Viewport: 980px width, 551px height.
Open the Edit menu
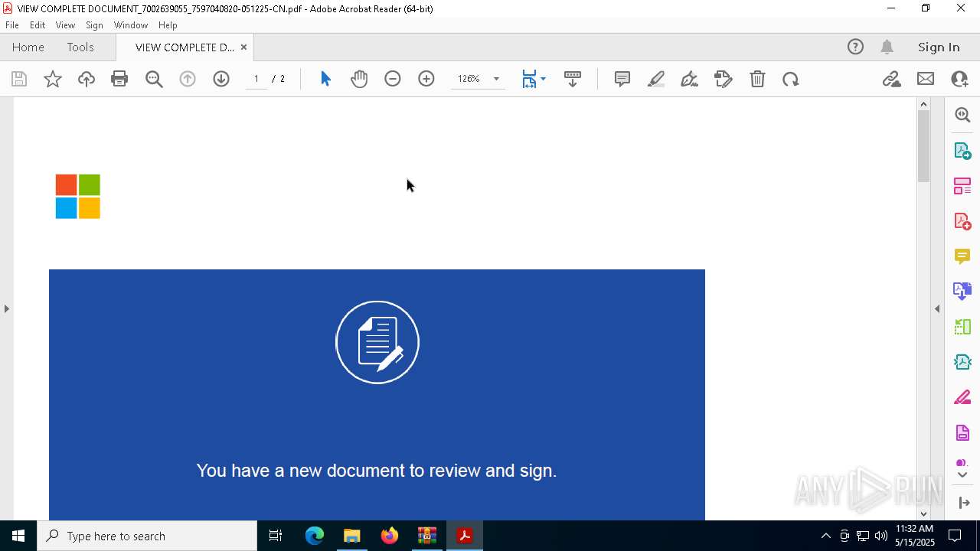[38, 25]
